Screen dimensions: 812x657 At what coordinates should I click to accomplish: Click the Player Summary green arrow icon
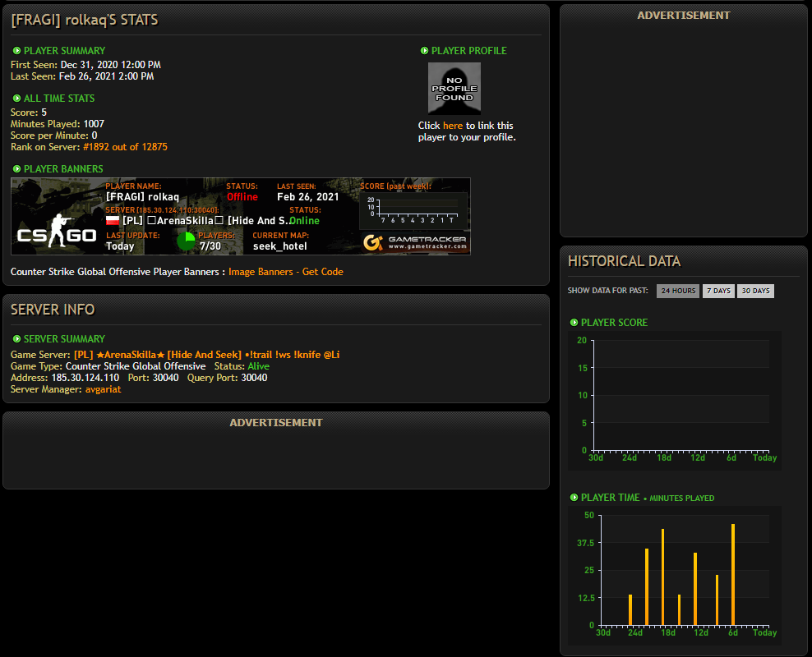pos(16,51)
